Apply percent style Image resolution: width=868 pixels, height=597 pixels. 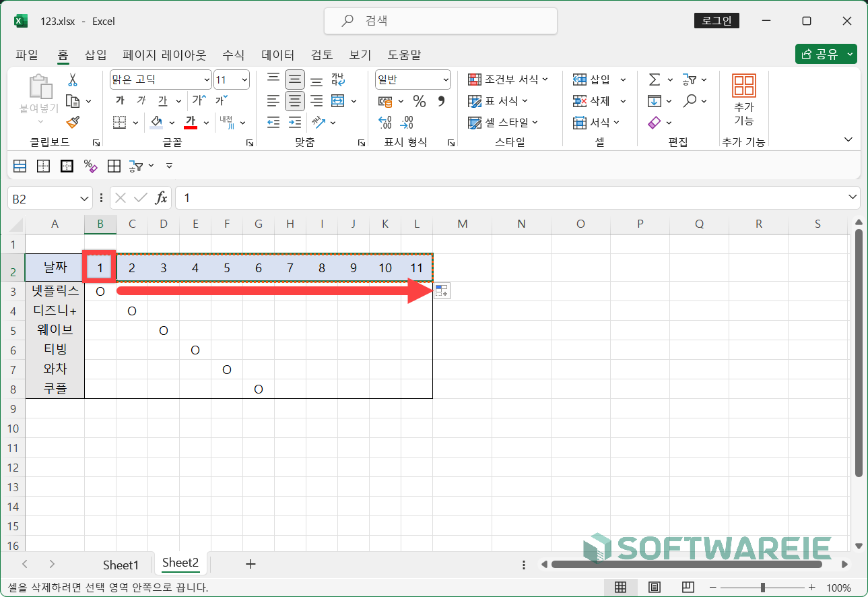pyautogui.click(x=420, y=101)
